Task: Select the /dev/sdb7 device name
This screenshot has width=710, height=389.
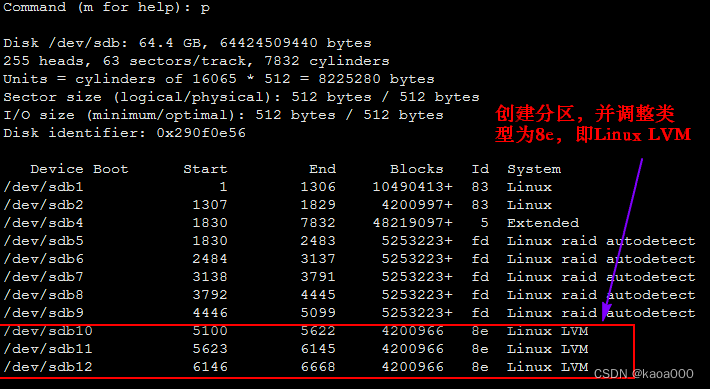Action: pos(43,277)
